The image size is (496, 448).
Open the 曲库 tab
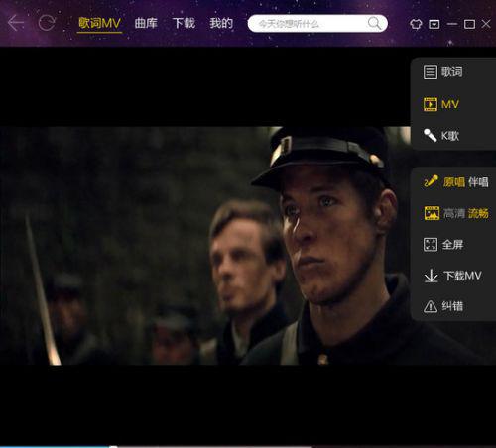(146, 23)
